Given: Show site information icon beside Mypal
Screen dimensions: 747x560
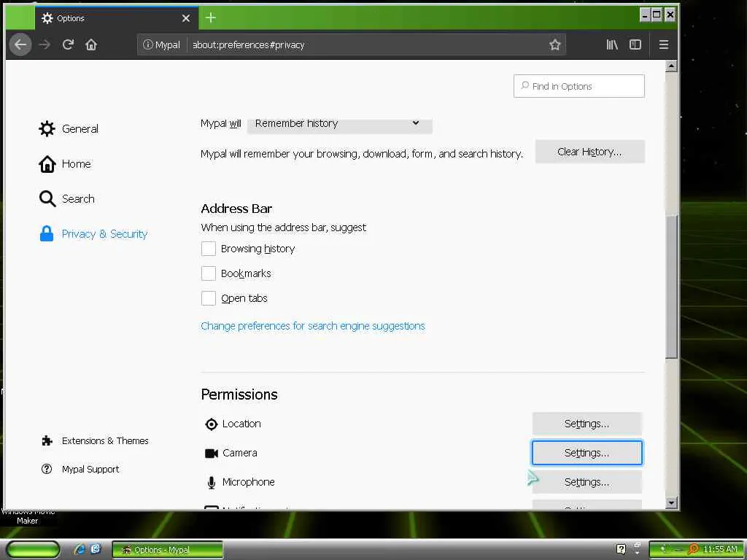Looking at the screenshot, I should tap(147, 44).
